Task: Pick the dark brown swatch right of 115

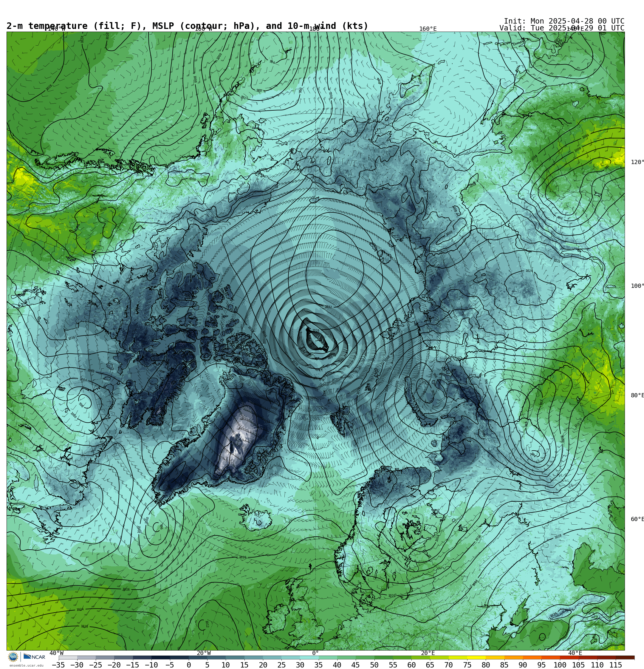Action: [x=625, y=658]
